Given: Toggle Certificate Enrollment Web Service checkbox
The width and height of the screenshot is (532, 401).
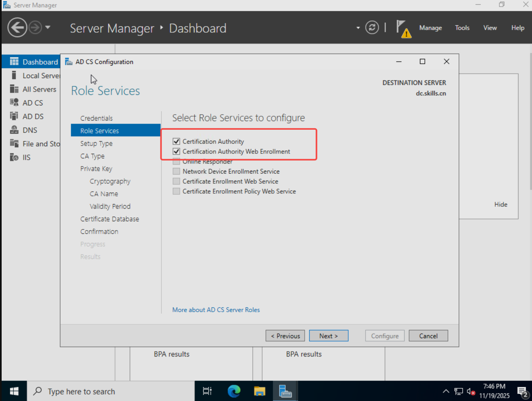Looking at the screenshot, I should (x=176, y=181).
